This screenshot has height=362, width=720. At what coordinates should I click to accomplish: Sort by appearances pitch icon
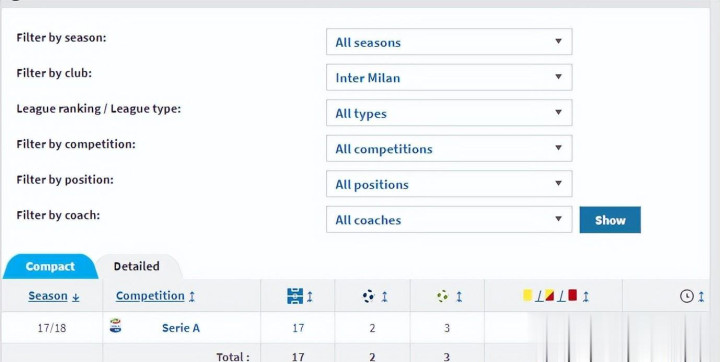click(x=295, y=296)
